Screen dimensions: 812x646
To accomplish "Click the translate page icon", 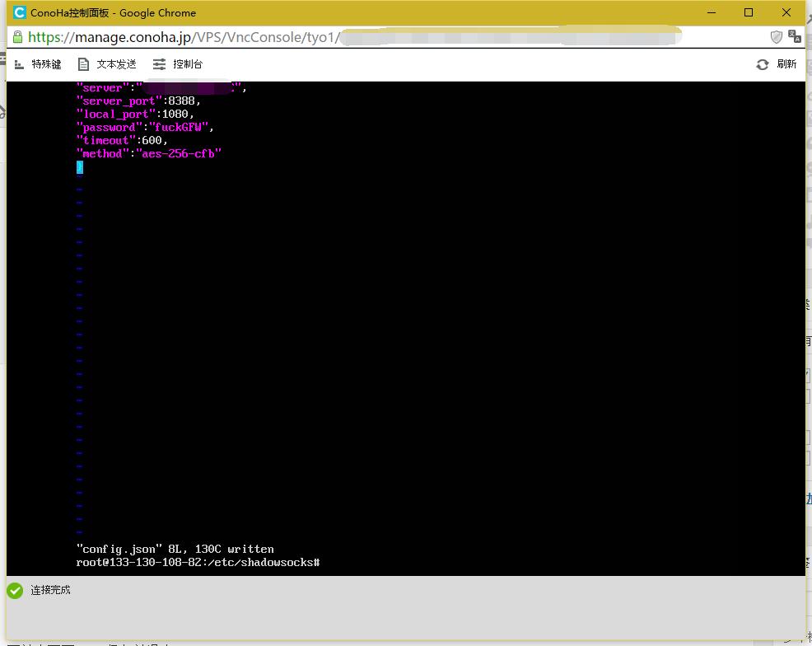I will pyautogui.click(x=795, y=37).
